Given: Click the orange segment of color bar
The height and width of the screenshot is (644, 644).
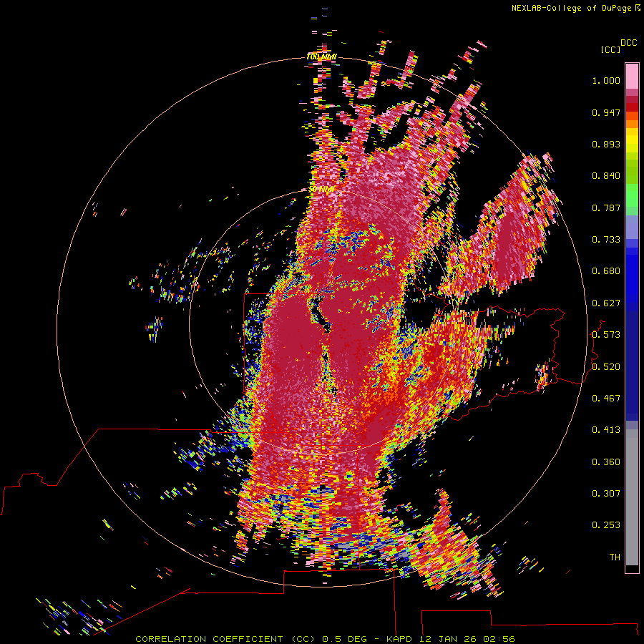Looking at the screenshot, I should pos(632,124).
